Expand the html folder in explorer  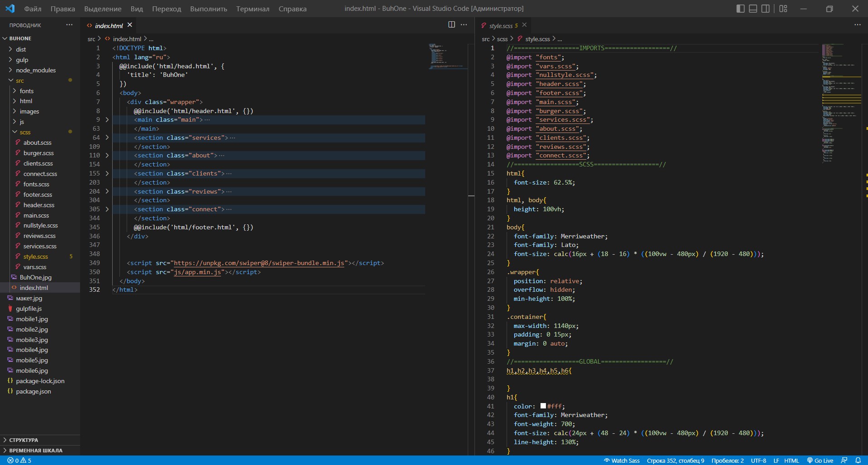(40, 101)
